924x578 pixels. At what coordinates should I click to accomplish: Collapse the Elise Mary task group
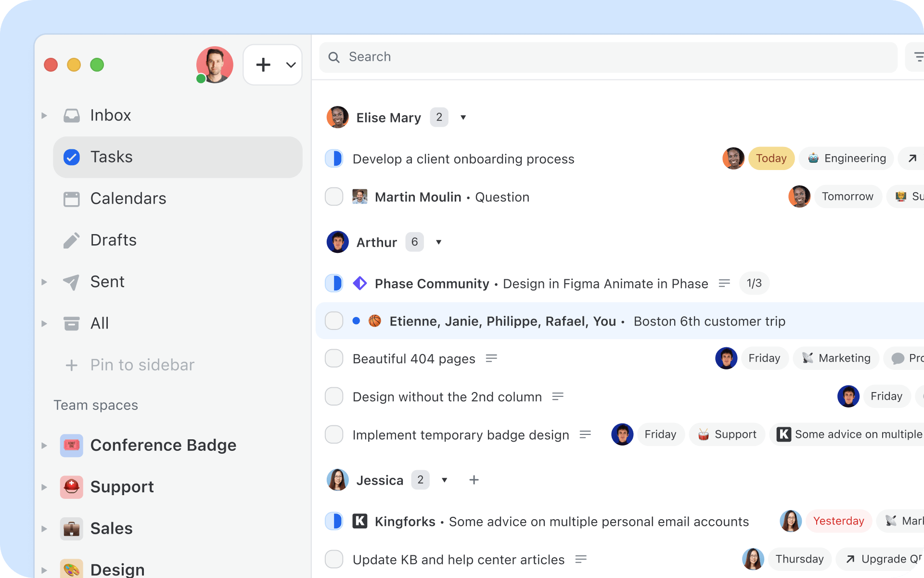pyautogui.click(x=463, y=118)
